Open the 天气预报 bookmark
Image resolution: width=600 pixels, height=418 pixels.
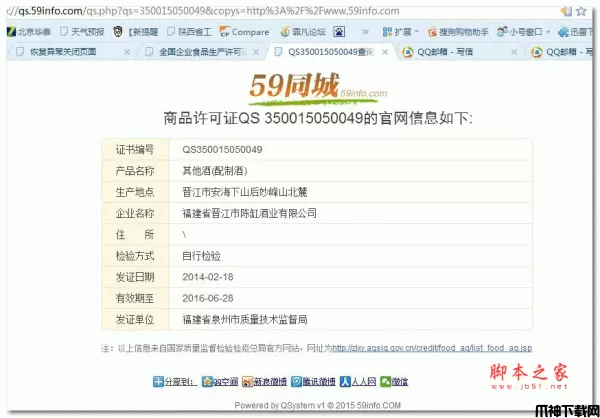click(82, 32)
